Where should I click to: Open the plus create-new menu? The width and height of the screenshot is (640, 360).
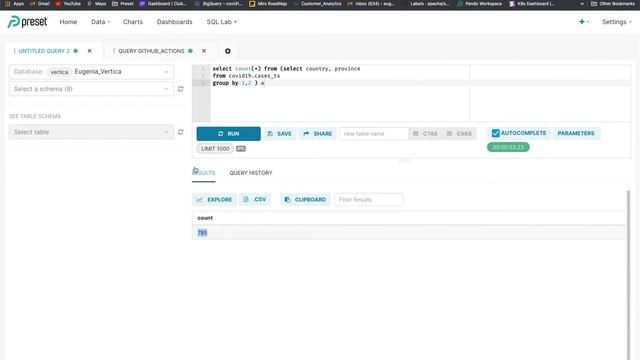[x=584, y=22]
